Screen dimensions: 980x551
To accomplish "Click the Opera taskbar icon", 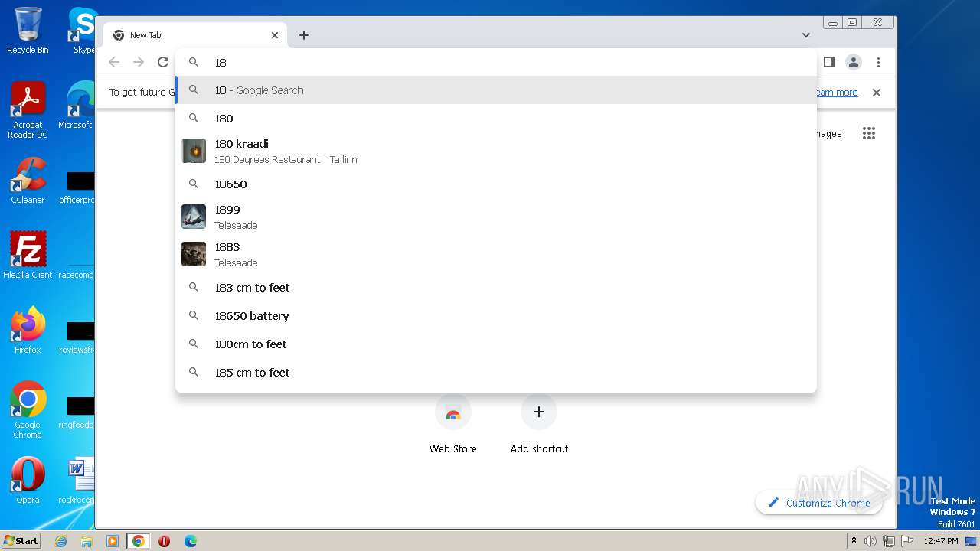I will [x=164, y=541].
